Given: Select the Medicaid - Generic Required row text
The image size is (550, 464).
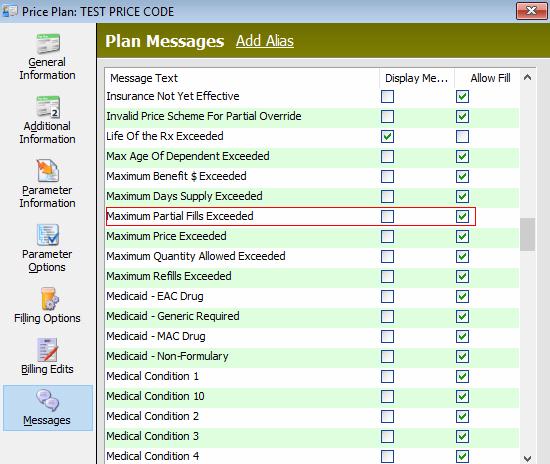Looking at the screenshot, I should coord(173,316).
